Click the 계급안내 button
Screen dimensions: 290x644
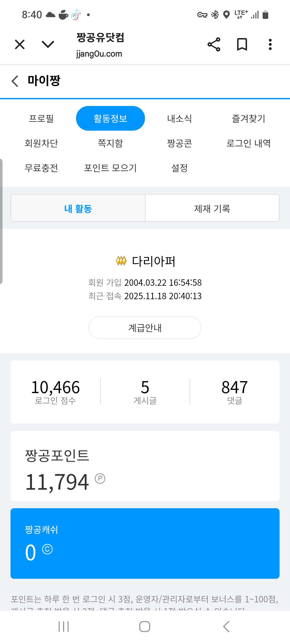click(145, 328)
